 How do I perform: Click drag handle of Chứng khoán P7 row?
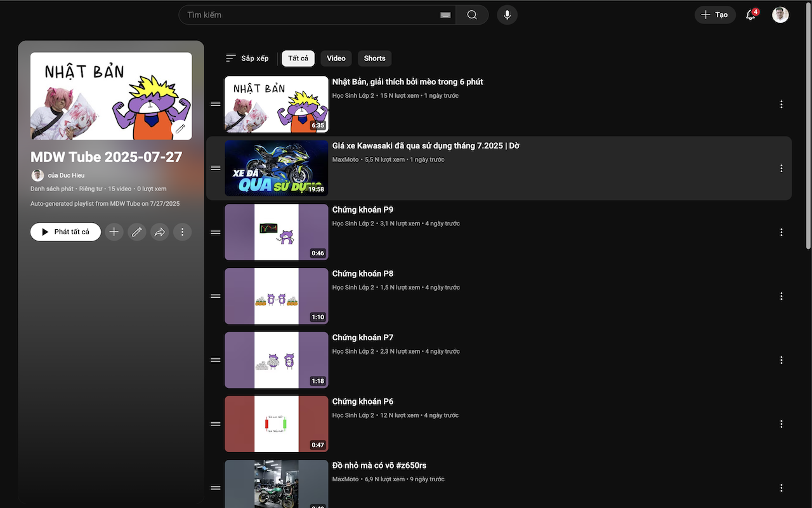pos(216,360)
